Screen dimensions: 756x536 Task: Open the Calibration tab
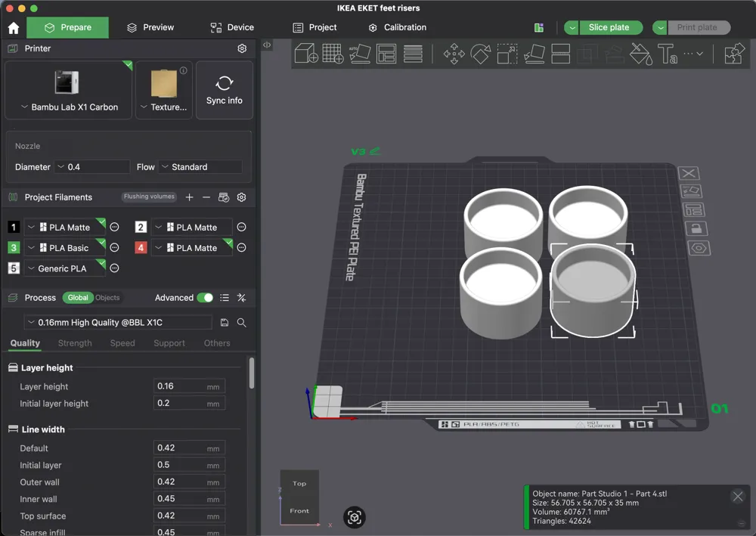(398, 27)
